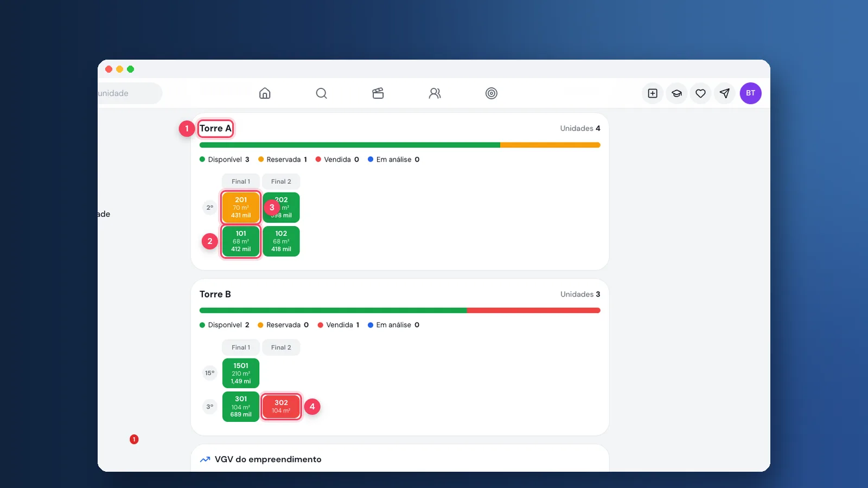Select unit 102 in Torre A
This screenshot has width=868, height=488.
coord(281,241)
